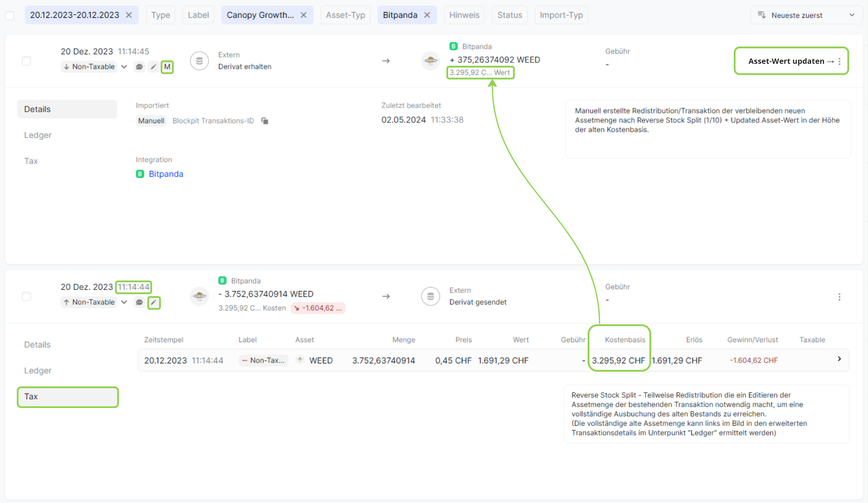Click the sort icon beside Neueste zuerst
Viewport: 868px width, 503px height.
coord(762,15)
